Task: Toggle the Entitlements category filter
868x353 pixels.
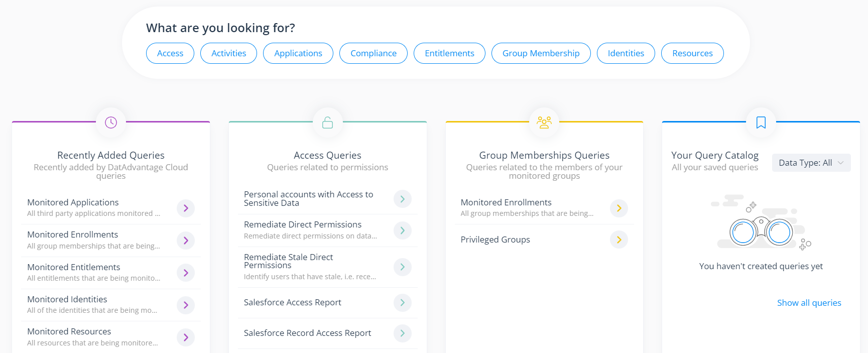Action: point(449,53)
